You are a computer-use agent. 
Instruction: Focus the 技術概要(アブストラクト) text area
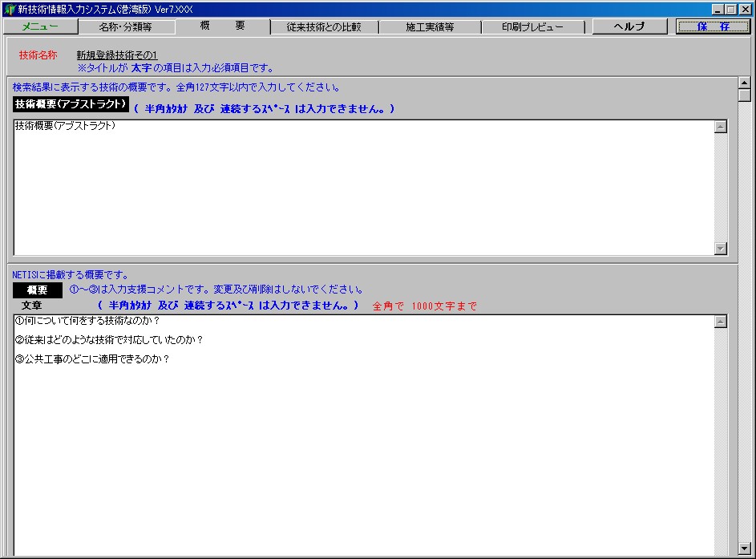[361, 188]
